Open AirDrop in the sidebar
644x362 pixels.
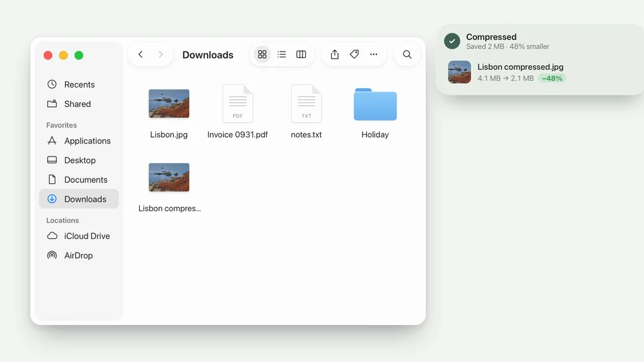click(79, 255)
